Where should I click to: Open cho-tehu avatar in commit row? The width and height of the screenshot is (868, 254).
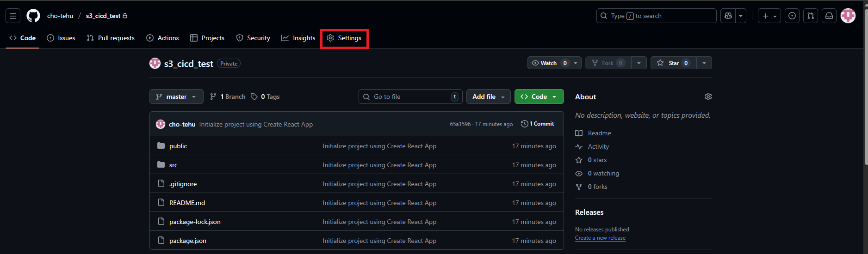tap(161, 124)
